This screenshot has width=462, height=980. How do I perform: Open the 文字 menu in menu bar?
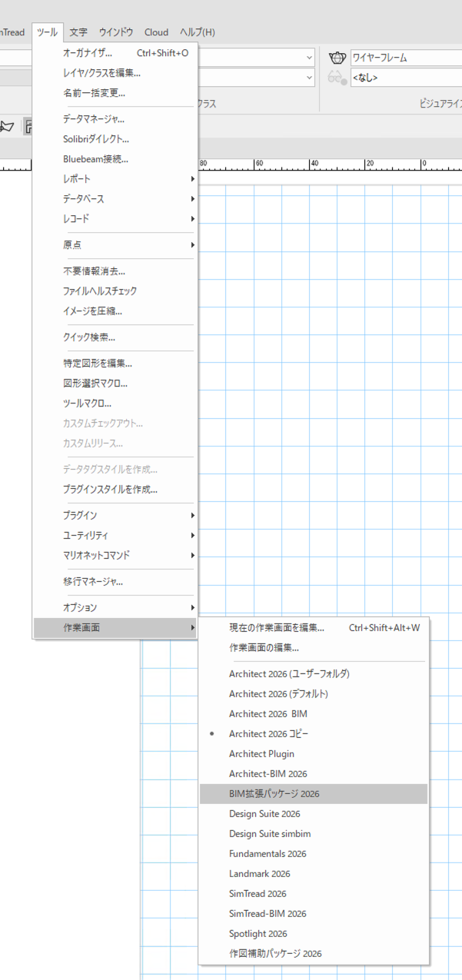tap(78, 32)
